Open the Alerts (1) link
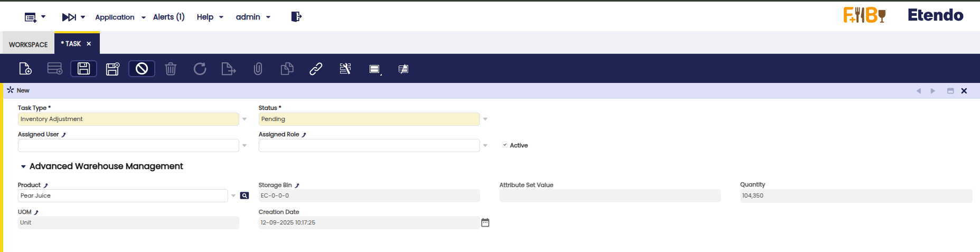The image size is (980, 252). pos(168,17)
